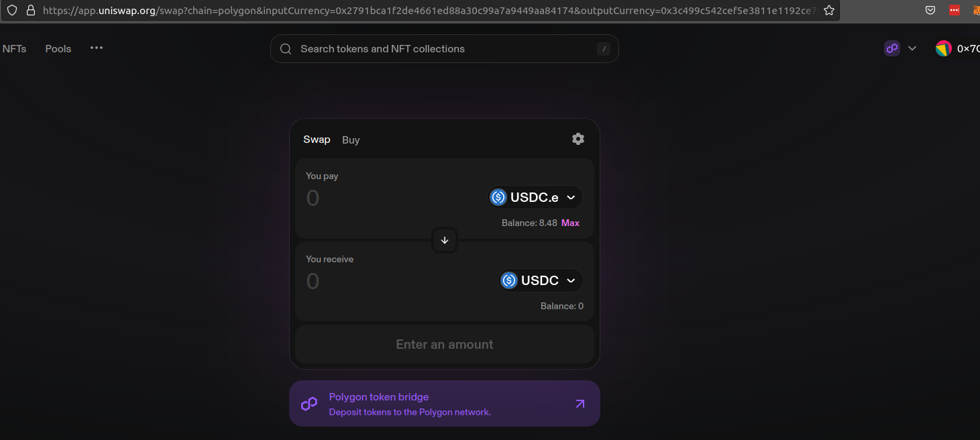Click the search magnifier icon

(286, 49)
